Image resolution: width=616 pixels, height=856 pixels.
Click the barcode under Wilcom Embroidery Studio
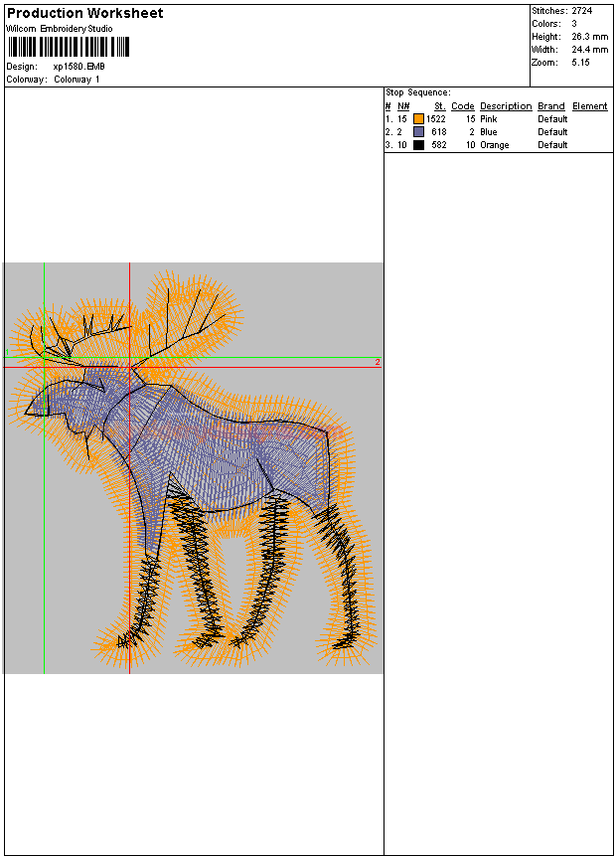[69, 47]
